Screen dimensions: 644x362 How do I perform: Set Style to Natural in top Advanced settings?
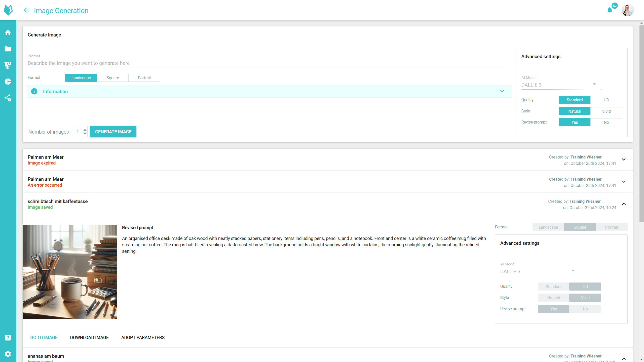click(575, 111)
